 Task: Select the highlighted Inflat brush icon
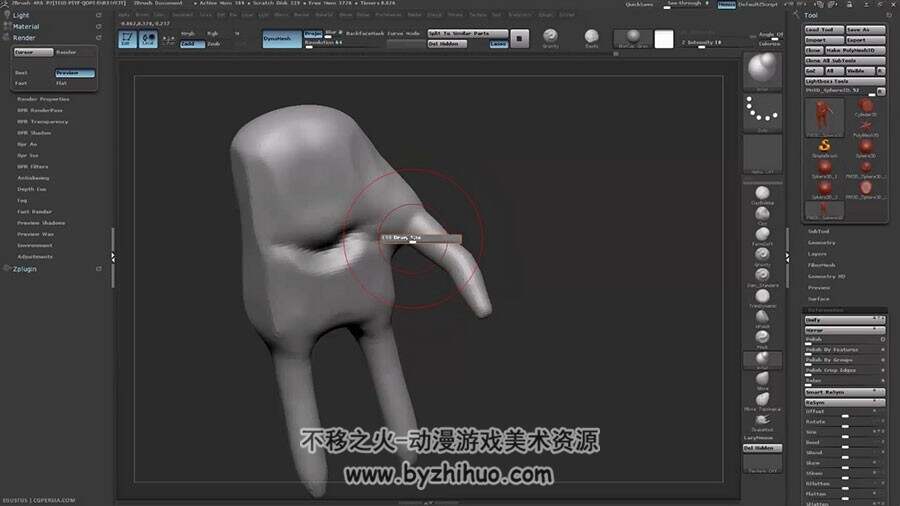[762, 359]
